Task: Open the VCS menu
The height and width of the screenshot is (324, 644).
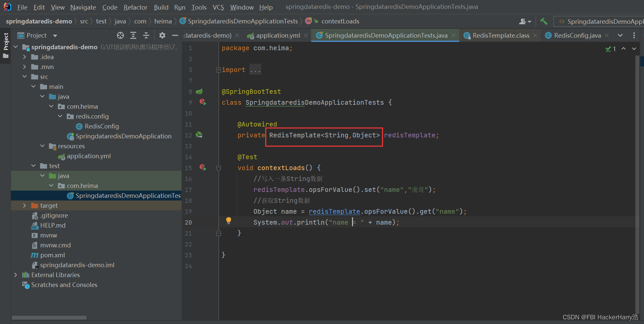Action: coord(218,7)
